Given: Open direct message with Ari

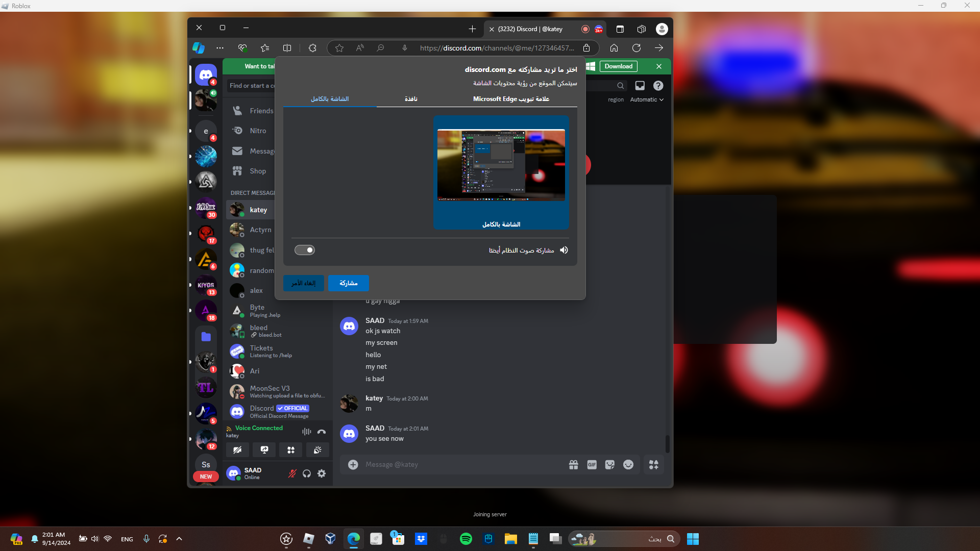Looking at the screenshot, I should tap(279, 371).
